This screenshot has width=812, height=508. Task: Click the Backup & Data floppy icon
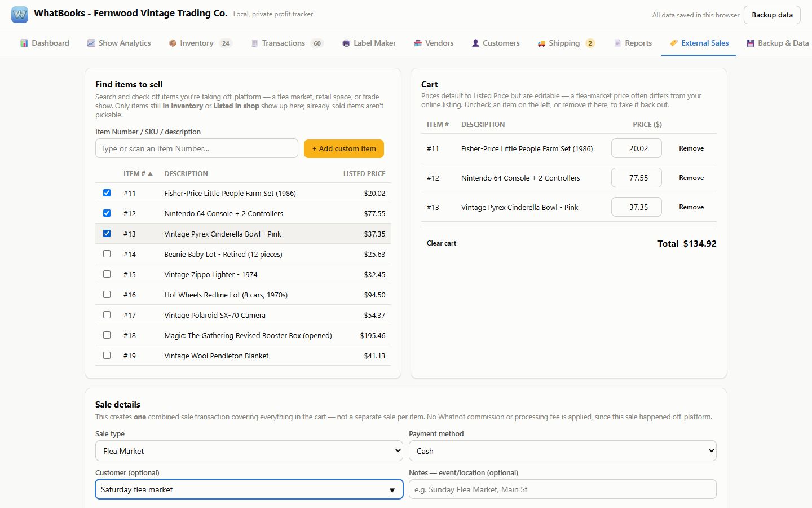(x=751, y=43)
